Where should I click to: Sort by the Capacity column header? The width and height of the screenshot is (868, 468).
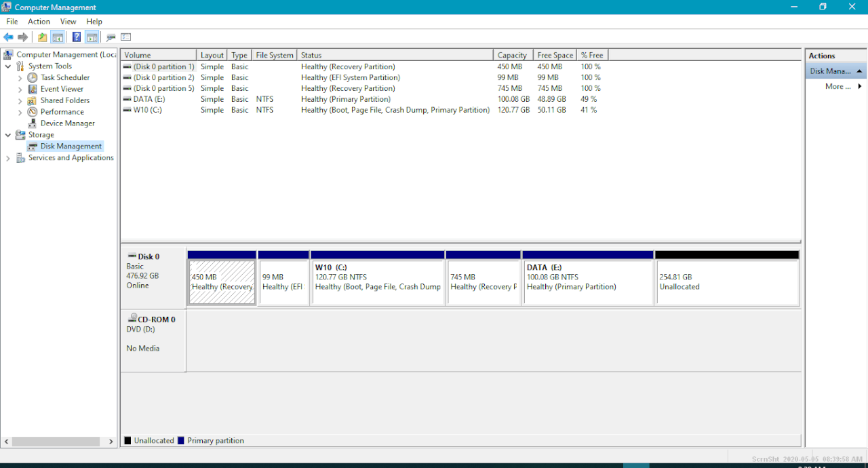[x=513, y=55]
